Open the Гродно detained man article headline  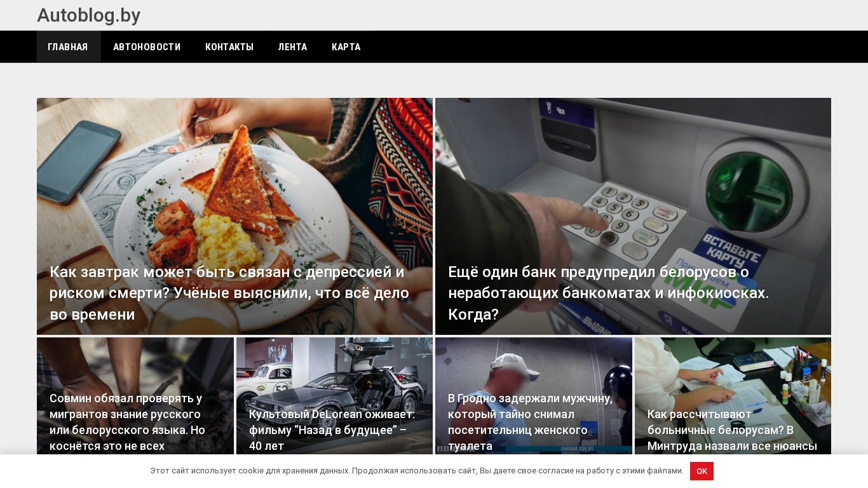[531, 422]
